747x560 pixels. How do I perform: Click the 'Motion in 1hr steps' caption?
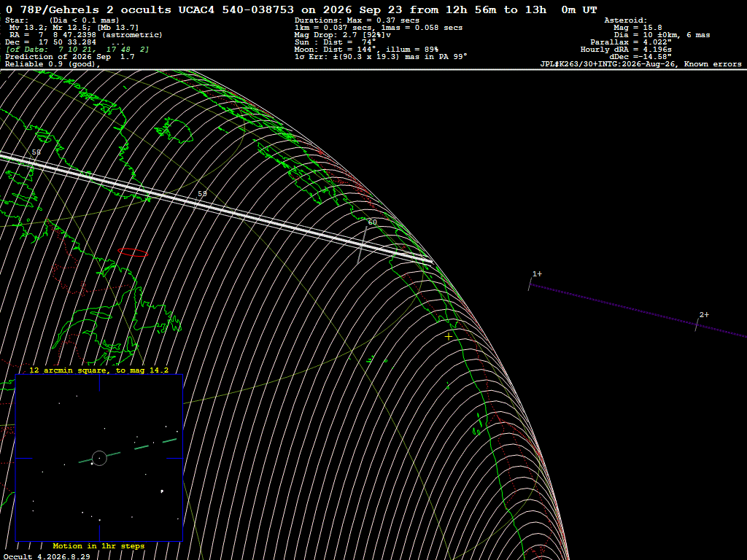pos(98,545)
